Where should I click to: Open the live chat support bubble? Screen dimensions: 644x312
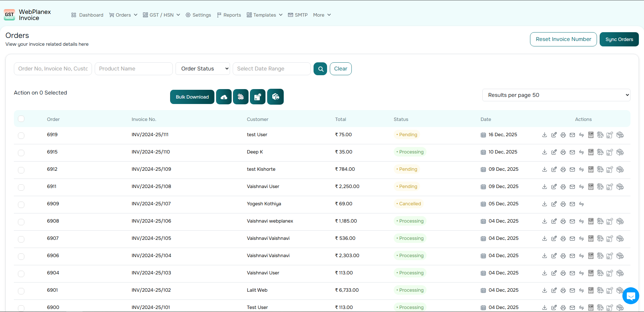tap(630, 296)
